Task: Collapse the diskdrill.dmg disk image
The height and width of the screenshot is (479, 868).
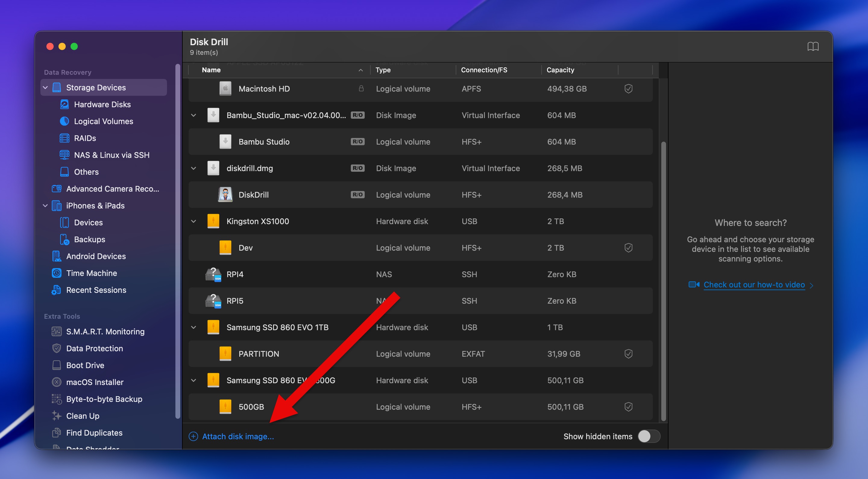Action: pyautogui.click(x=193, y=168)
